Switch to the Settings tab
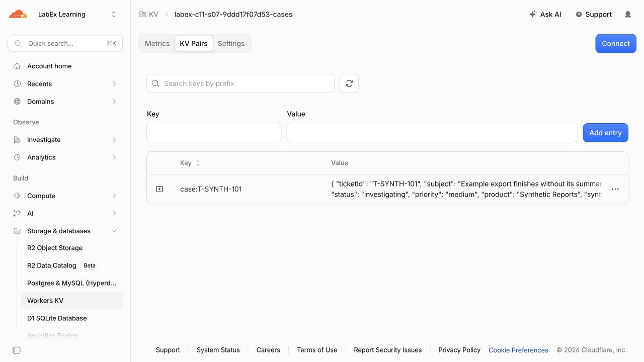This screenshot has width=644, height=362. click(x=231, y=44)
